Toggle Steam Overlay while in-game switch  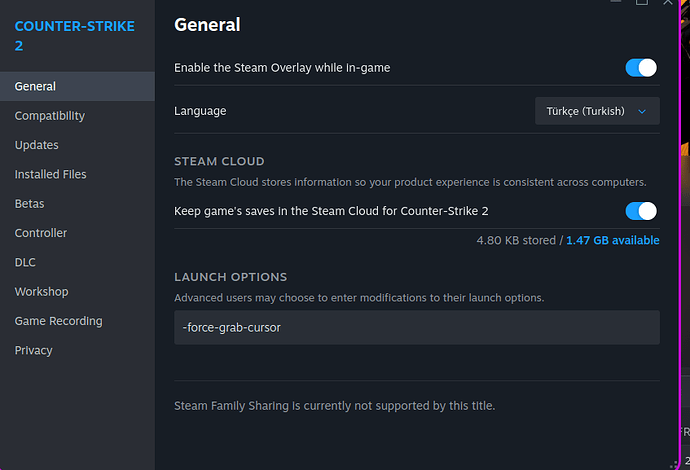click(641, 68)
